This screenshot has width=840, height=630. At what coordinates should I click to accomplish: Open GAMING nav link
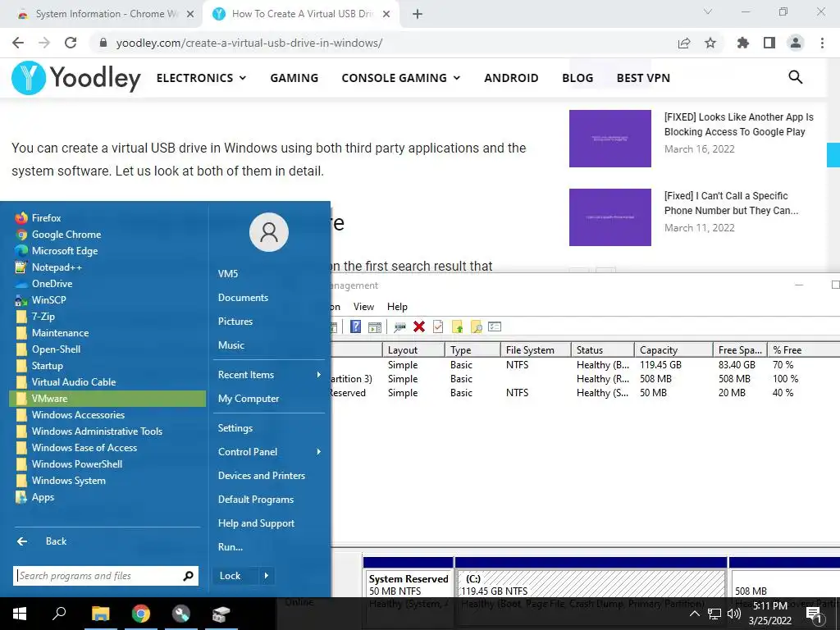(294, 78)
